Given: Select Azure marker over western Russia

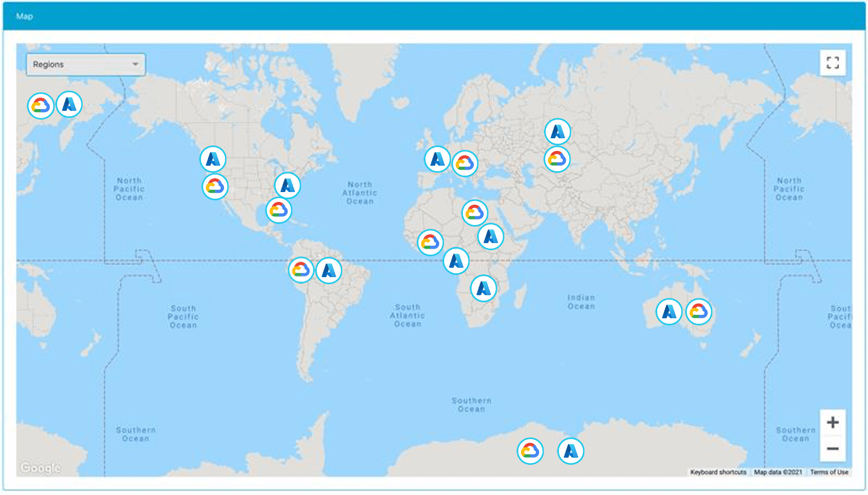Looking at the screenshot, I should point(558,132).
